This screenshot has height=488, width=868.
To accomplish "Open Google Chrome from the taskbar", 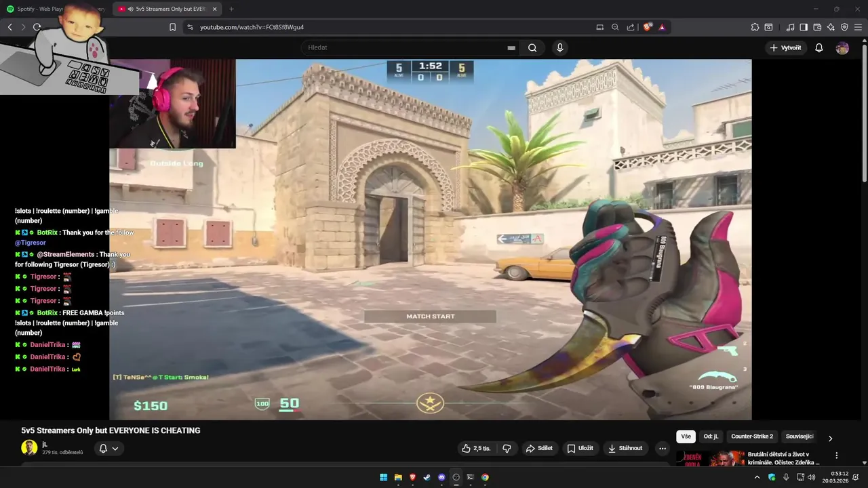I will click(485, 477).
